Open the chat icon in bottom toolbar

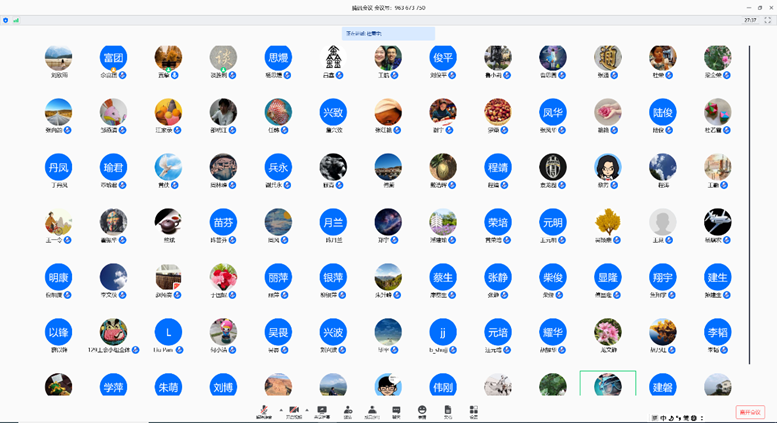pos(397,410)
